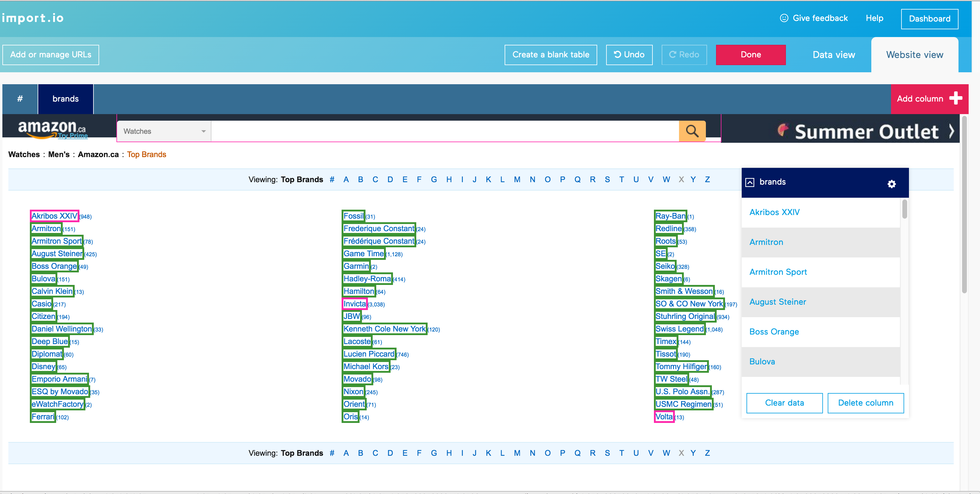Click the Try Prime link
The image size is (980, 494).
coord(73,136)
